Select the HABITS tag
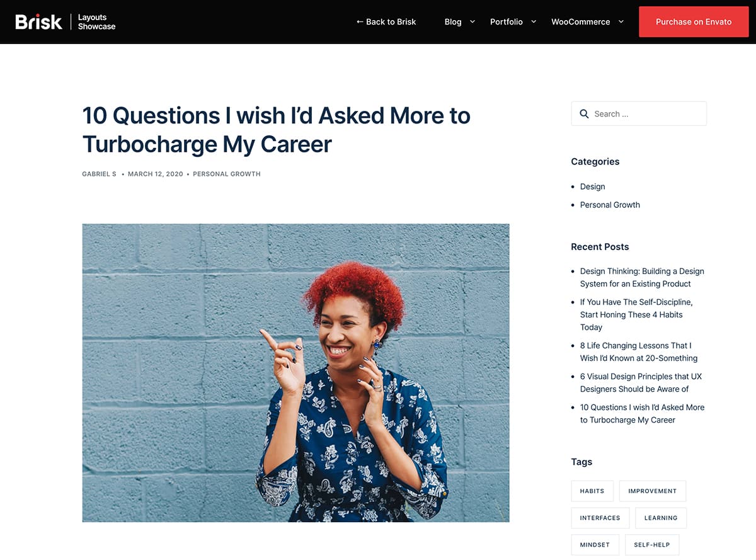The image size is (756, 560). tap(592, 491)
